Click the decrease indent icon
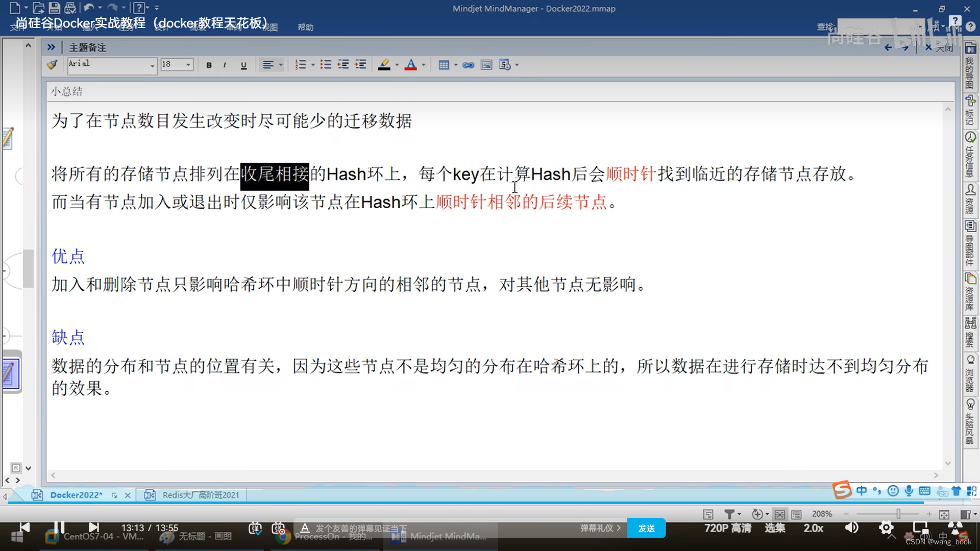 point(343,65)
